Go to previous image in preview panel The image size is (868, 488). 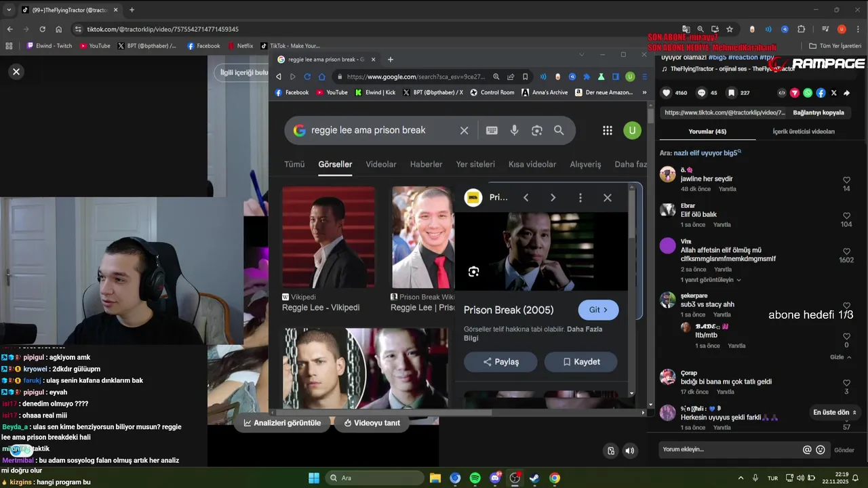click(526, 197)
